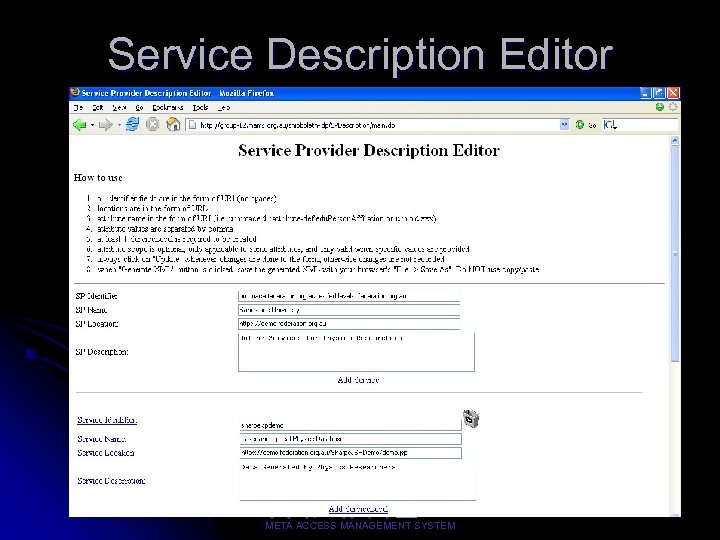Viewport: 720px width, 540px height.
Task: Minimize the Firefox window
Action: point(645,93)
